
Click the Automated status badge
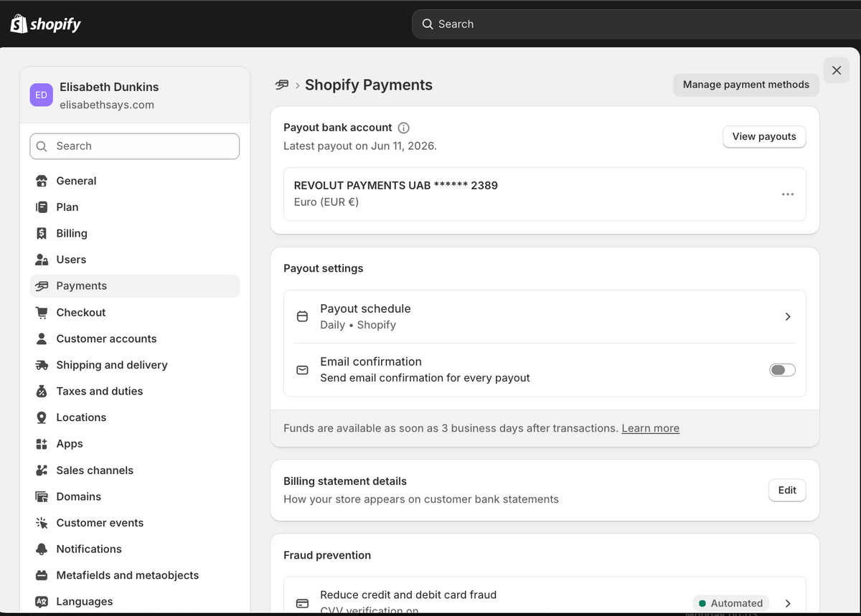(x=731, y=603)
